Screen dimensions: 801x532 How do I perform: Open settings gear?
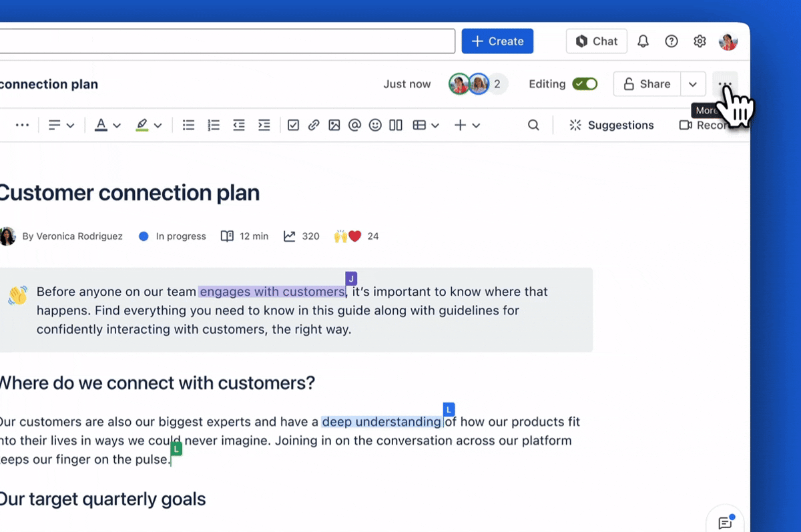(700, 41)
